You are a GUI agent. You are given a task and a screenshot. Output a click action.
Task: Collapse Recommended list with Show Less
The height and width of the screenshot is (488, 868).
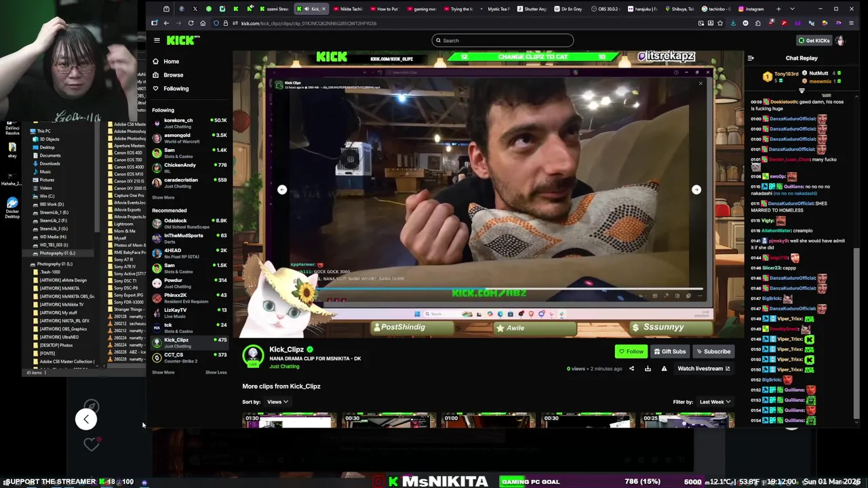(216, 372)
